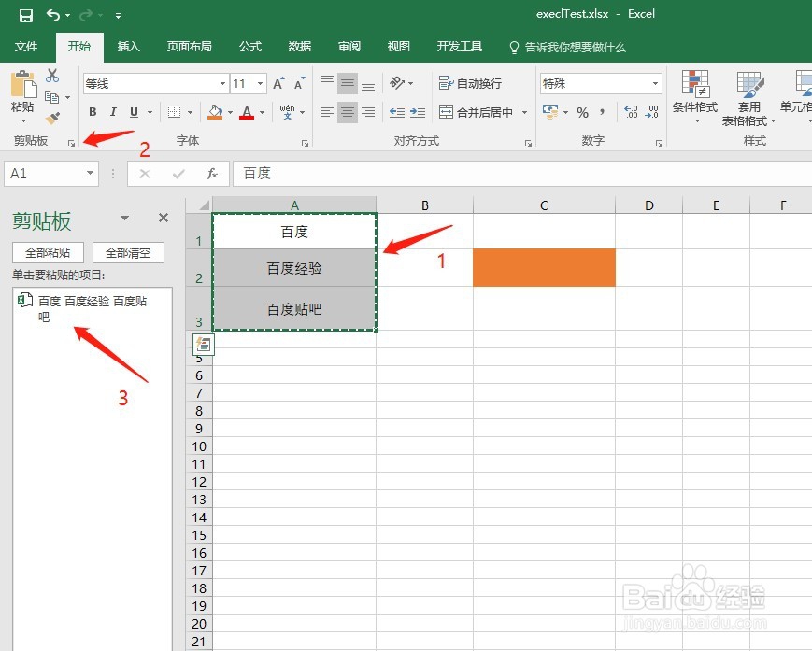
Task: Switch to the 开发工具 tab
Action: [x=460, y=47]
